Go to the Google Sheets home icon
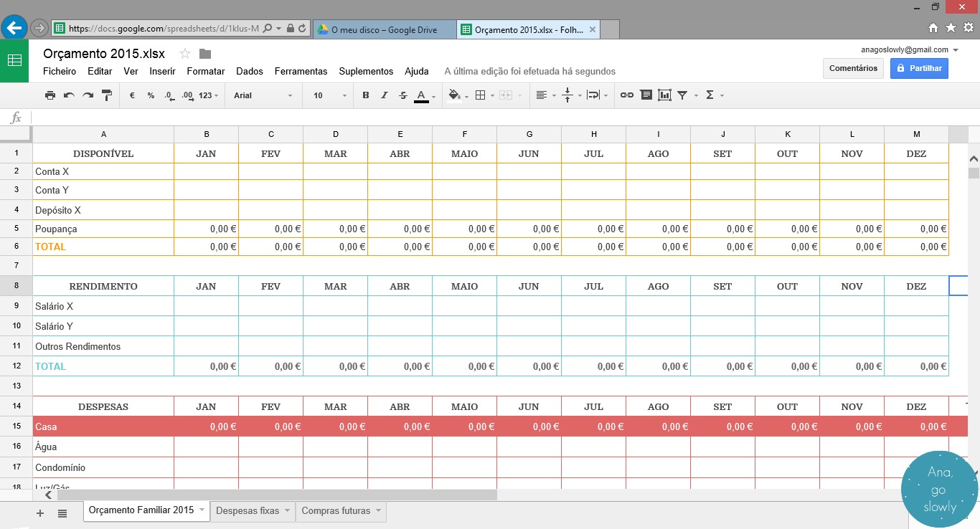 pos(14,61)
